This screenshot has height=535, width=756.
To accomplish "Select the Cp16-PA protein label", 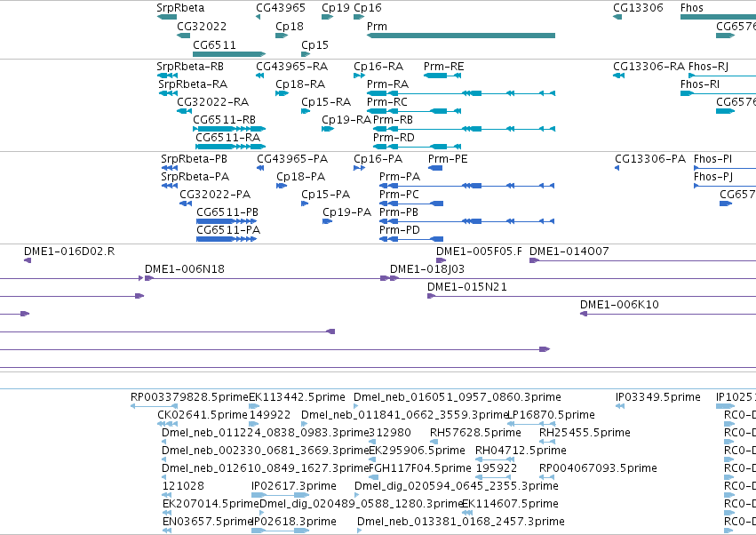I will [378, 159].
